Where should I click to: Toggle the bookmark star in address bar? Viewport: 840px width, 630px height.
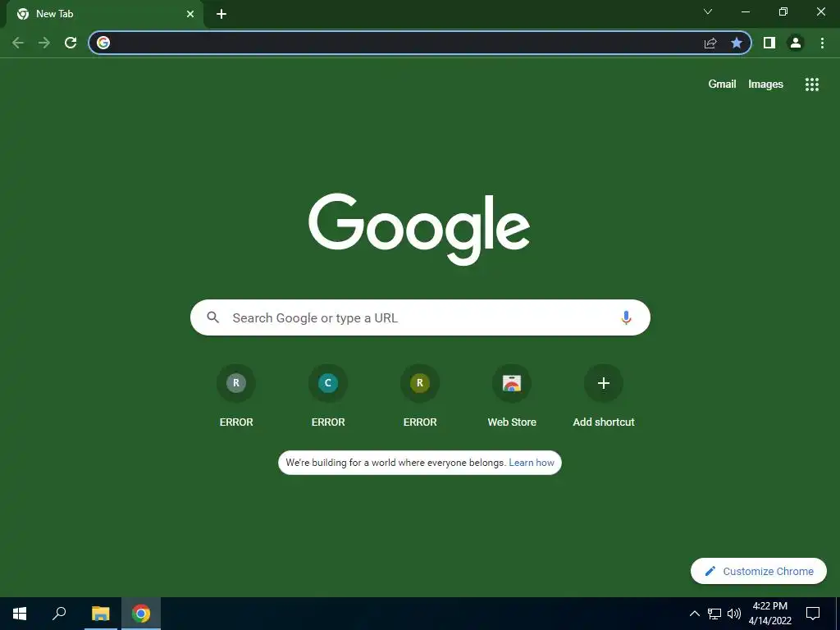click(x=737, y=43)
